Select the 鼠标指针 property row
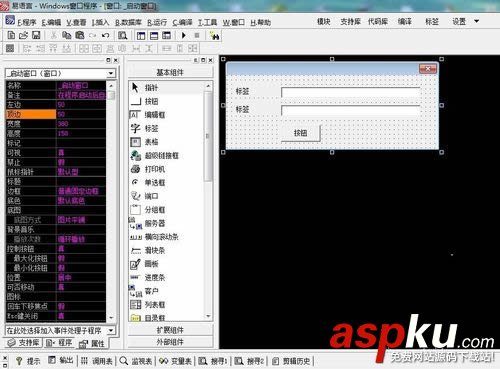Screen dimensions: 500x369 (x=56, y=172)
